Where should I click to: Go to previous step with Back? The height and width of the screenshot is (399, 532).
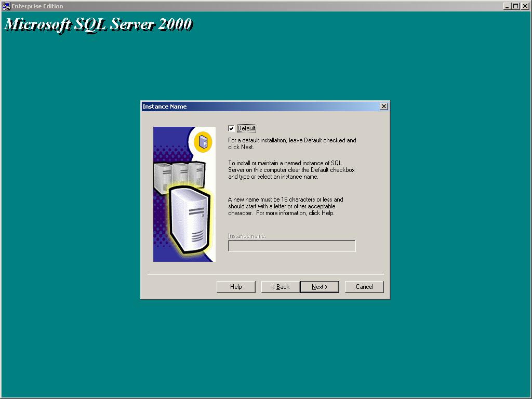[x=280, y=287]
